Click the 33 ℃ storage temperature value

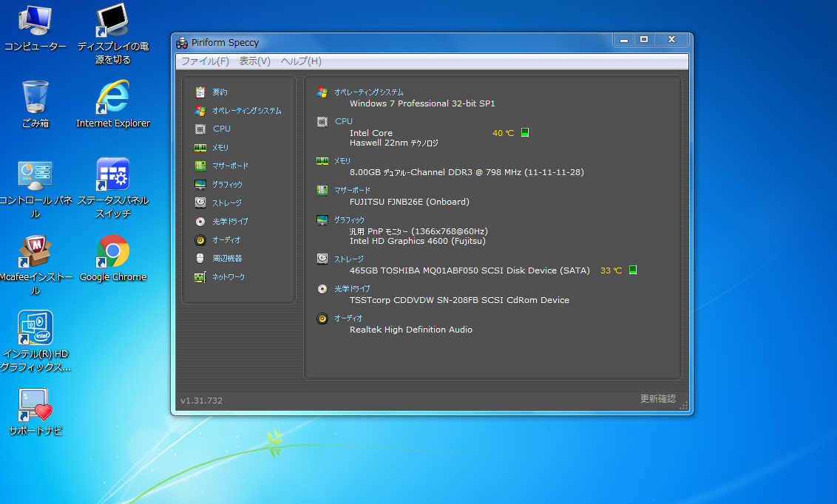click(x=611, y=270)
